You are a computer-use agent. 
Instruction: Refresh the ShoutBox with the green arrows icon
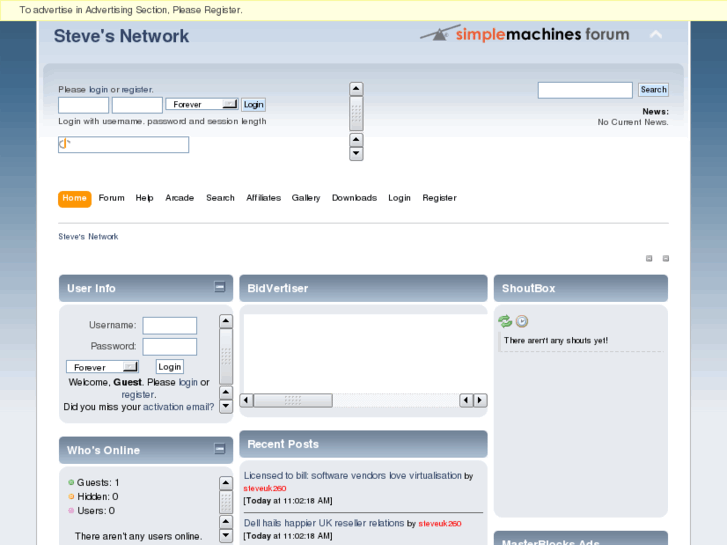click(x=505, y=321)
